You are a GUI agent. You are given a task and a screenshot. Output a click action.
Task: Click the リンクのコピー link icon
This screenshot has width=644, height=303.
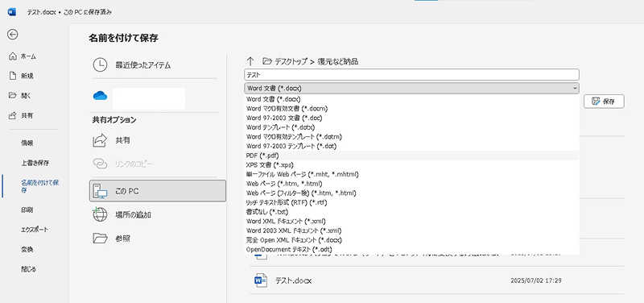pyautogui.click(x=100, y=164)
